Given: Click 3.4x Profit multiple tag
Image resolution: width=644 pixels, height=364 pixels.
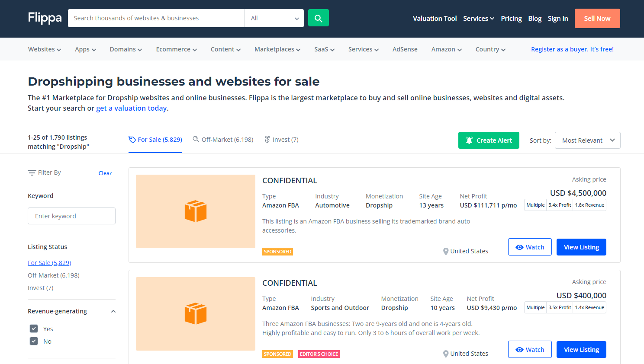Looking at the screenshot, I should click(x=560, y=205).
